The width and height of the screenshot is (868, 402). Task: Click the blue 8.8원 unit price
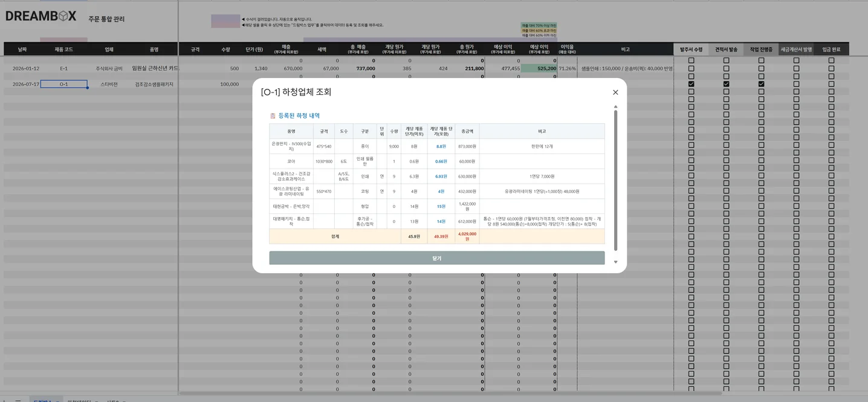pyautogui.click(x=441, y=146)
